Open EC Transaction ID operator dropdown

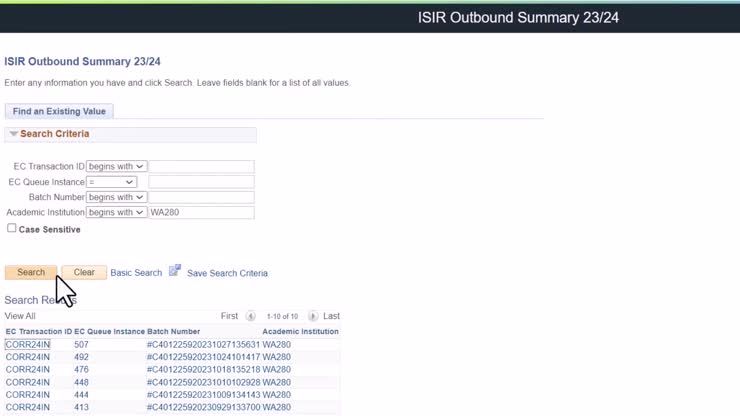[116, 166]
